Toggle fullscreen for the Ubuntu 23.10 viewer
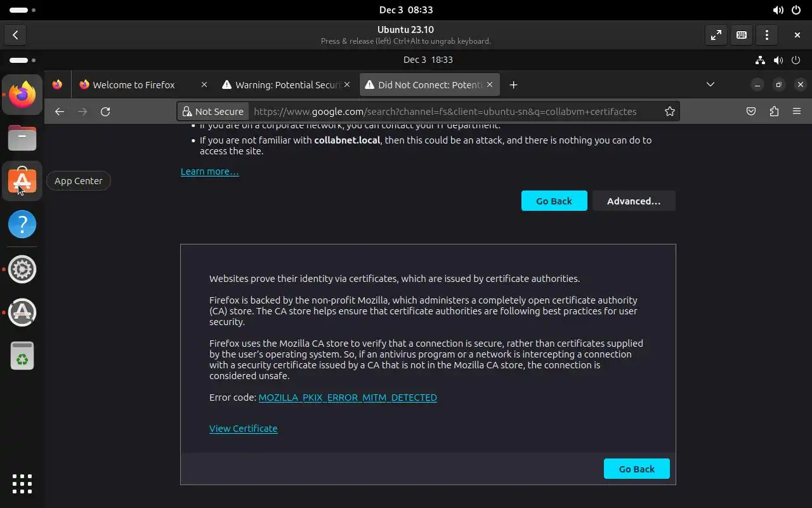Screen dimensions: 812x508 coord(716,35)
